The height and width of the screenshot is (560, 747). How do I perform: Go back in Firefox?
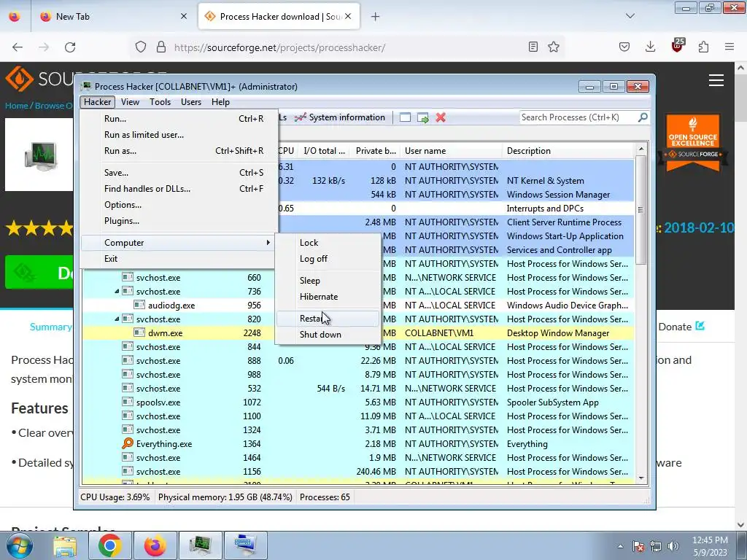18,47
